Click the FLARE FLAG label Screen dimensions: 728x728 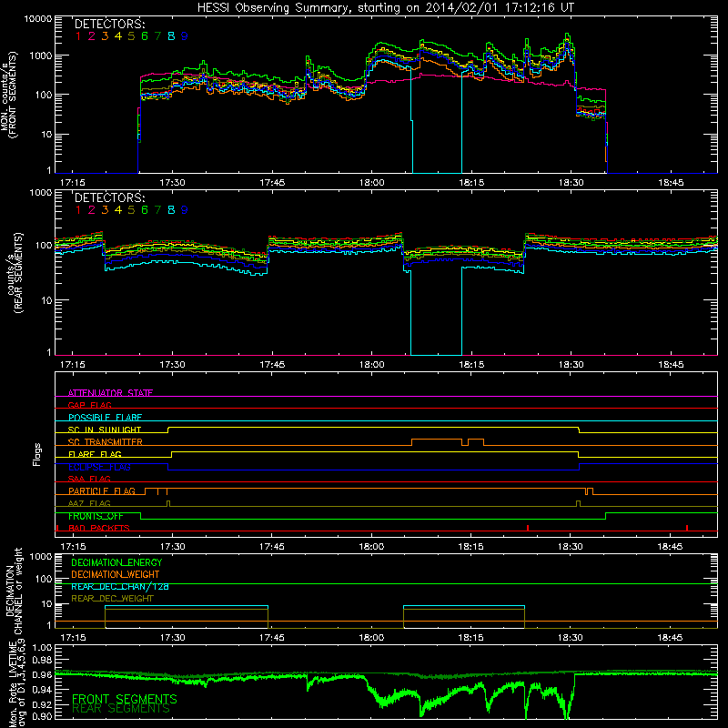point(95,454)
